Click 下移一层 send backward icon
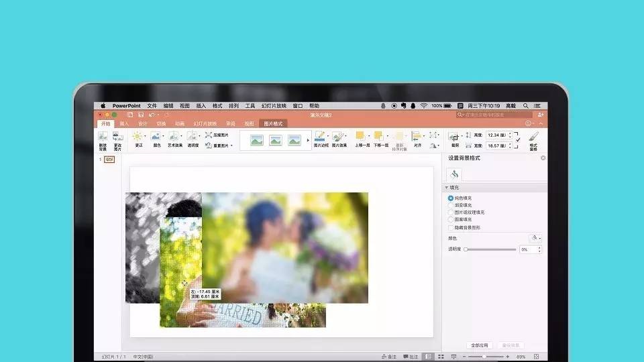This screenshot has height=362, width=644. tap(378, 136)
